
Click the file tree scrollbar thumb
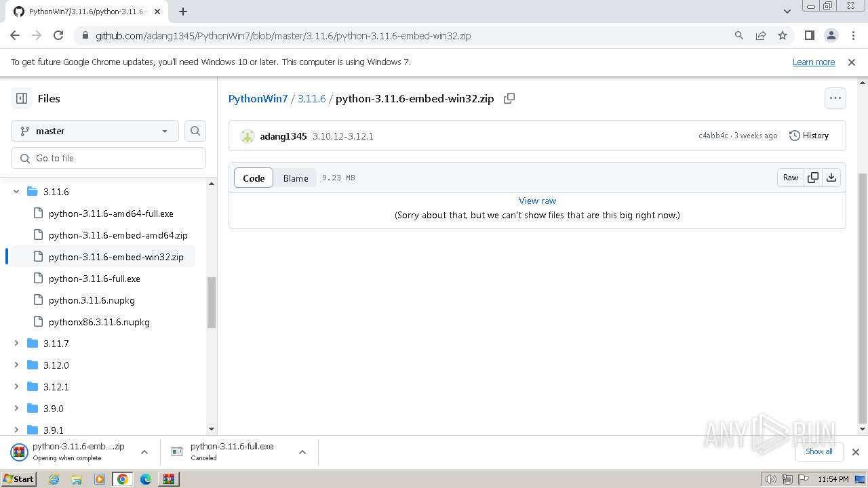pyautogui.click(x=212, y=303)
